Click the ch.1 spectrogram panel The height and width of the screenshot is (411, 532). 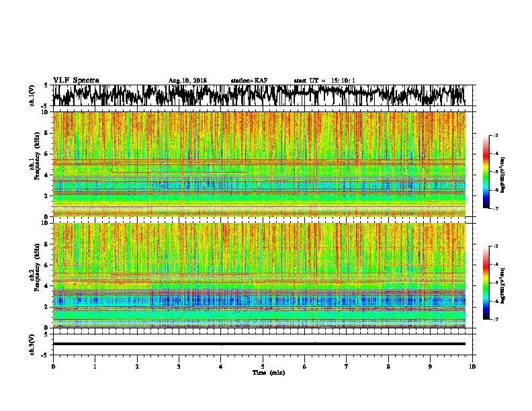pyautogui.click(x=259, y=164)
